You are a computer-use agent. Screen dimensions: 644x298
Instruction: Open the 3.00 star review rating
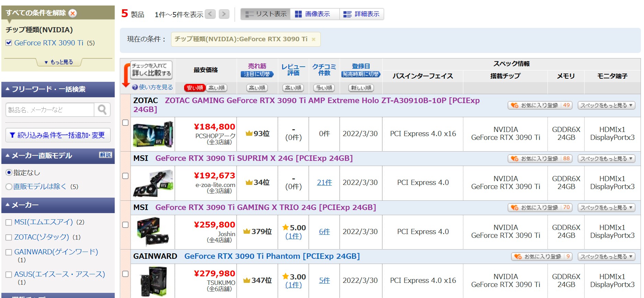pyautogui.click(x=294, y=277)
